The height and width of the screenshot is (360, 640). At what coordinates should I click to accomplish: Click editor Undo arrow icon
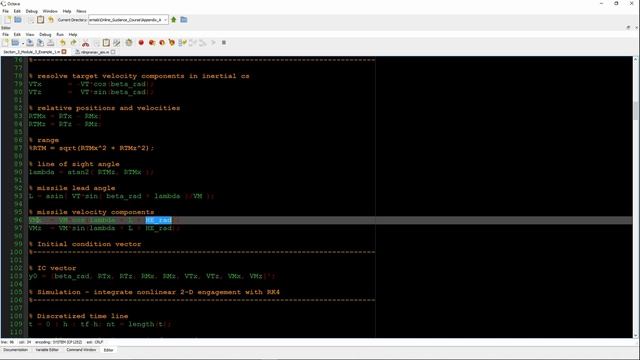pos(62,42)
